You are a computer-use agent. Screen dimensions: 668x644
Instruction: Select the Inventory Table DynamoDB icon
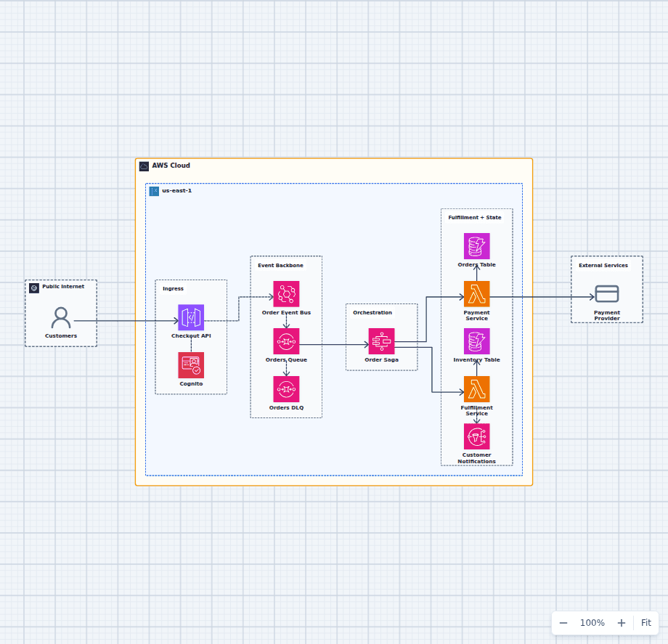click(477, 341)
